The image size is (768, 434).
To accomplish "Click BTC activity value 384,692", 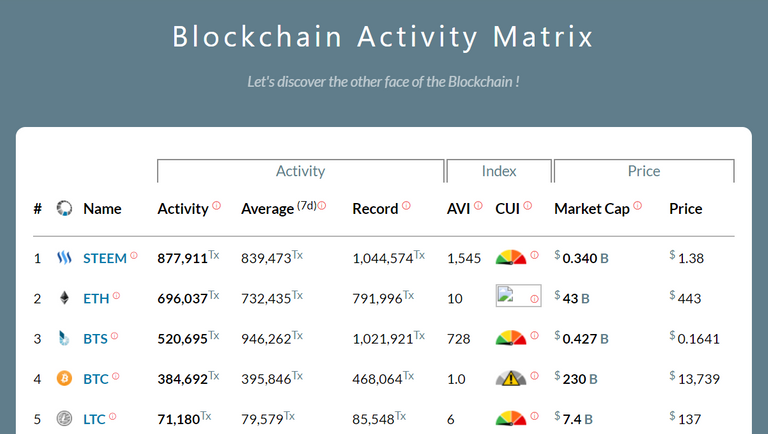I will (183, 379).
